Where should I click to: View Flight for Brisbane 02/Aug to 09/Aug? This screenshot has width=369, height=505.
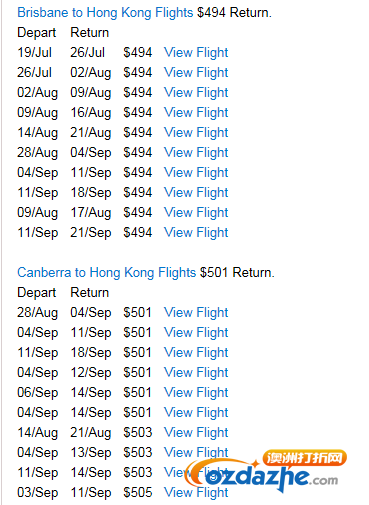(196, 93)
